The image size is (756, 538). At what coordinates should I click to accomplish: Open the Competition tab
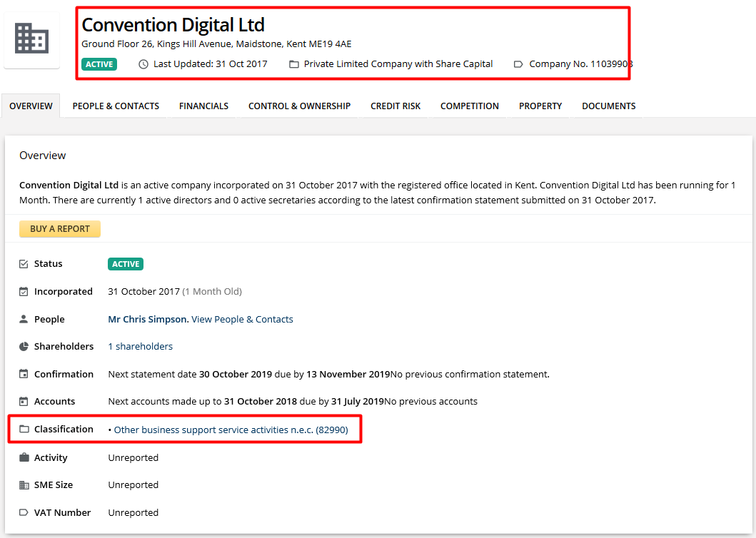coord(470,106)
